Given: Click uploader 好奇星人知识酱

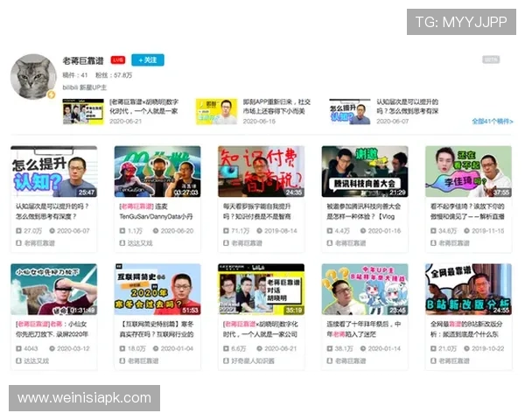Looking at the screenshot, I should 253,361.
